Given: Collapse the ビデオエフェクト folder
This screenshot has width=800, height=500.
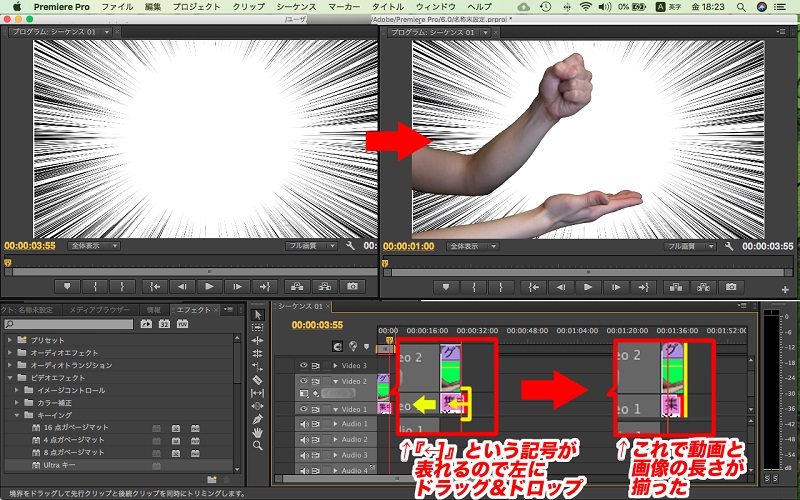Looking at the screenshot, I should [10, 378].
